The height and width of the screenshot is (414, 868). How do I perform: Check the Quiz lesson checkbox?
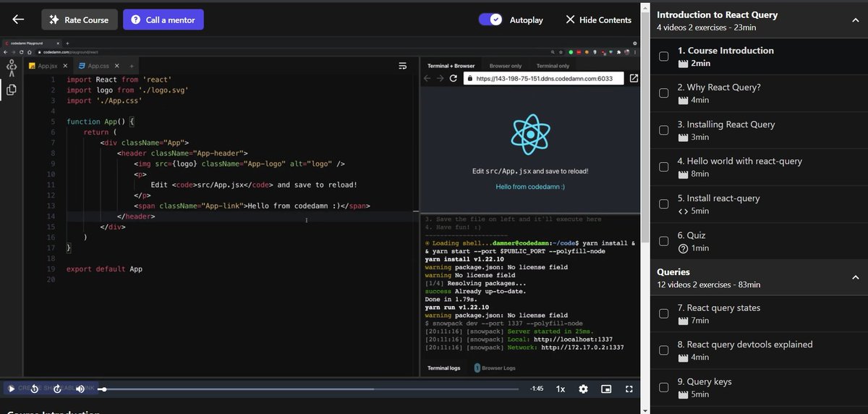[x=663, y=241]
